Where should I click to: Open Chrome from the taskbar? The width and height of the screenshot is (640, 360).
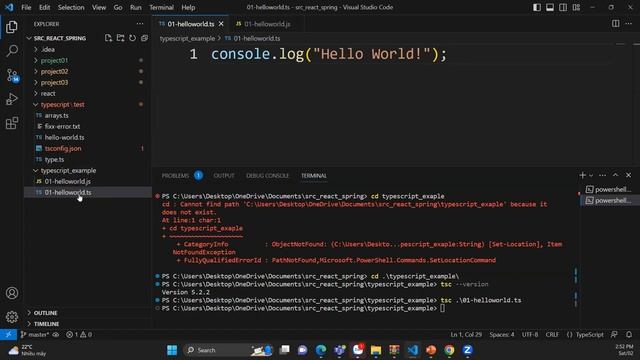449,350
